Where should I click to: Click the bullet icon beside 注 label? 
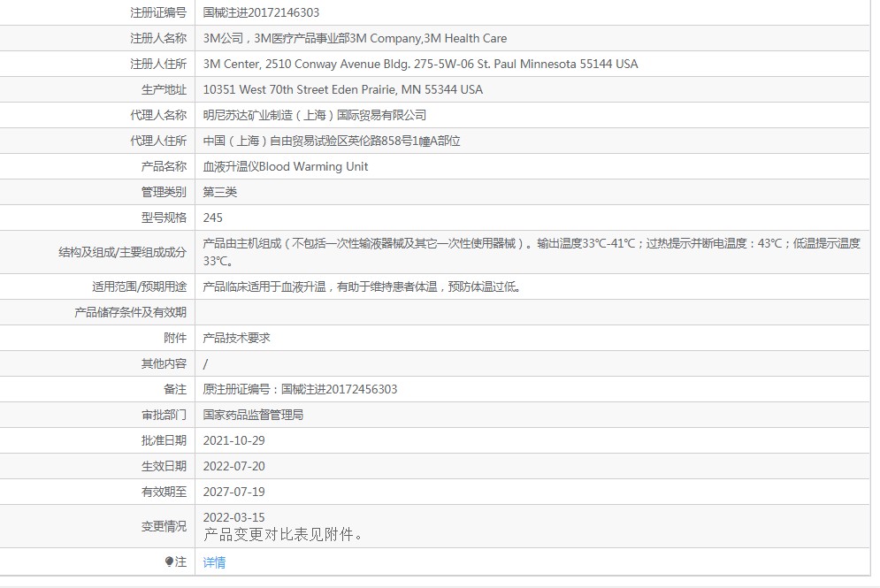pos(169,561)
